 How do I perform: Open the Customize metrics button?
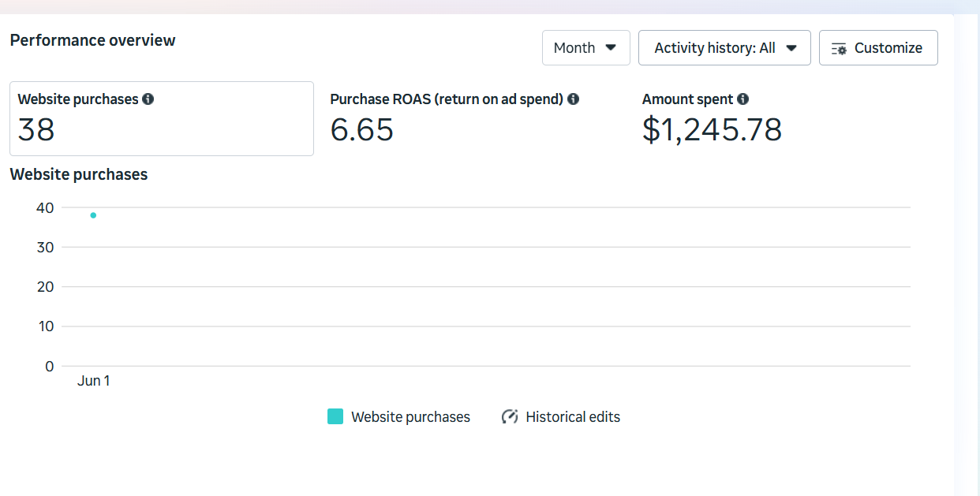click(878, 47)
